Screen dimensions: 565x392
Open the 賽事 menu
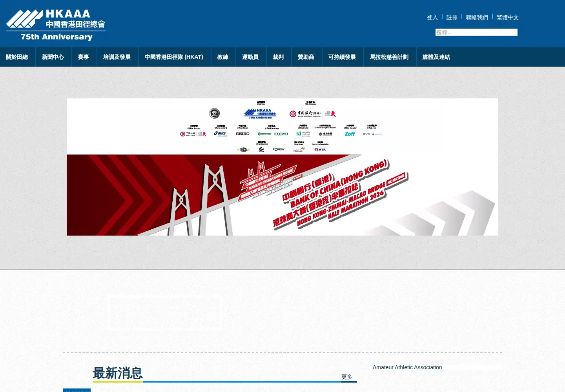[x=84, y=57]
